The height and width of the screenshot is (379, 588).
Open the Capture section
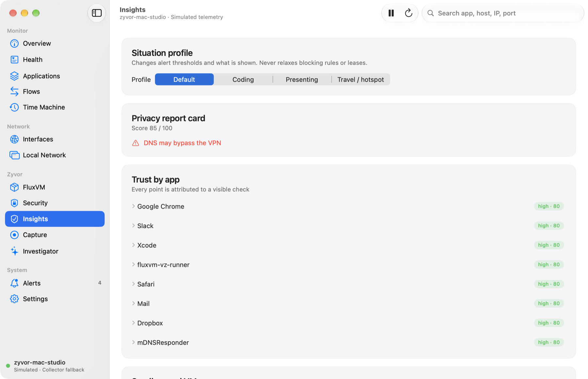(x=55, y=235)
